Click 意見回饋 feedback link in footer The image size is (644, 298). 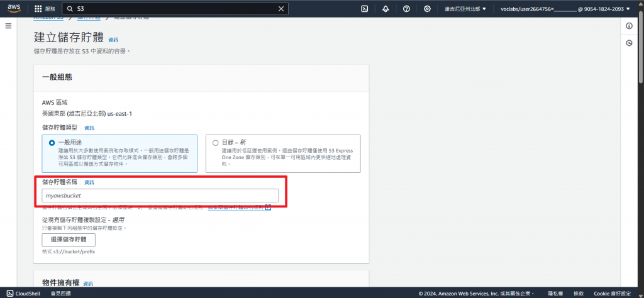click(x=61, y=294)
